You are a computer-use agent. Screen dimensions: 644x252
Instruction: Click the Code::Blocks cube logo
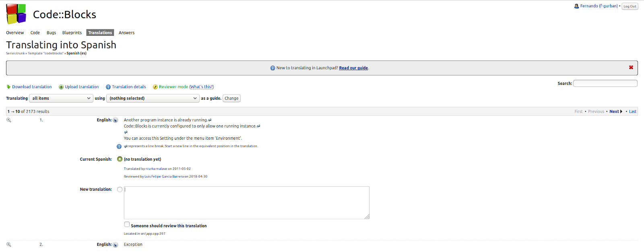16,14
